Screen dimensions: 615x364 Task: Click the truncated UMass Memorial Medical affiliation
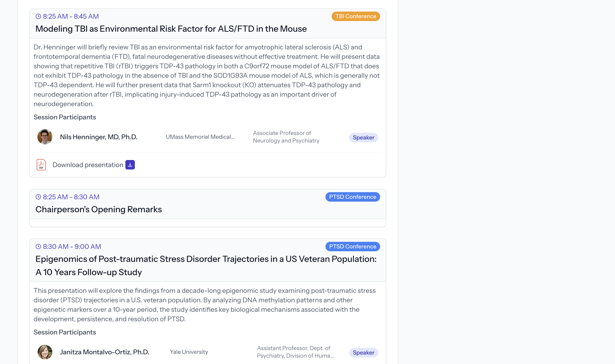[200, 137]
